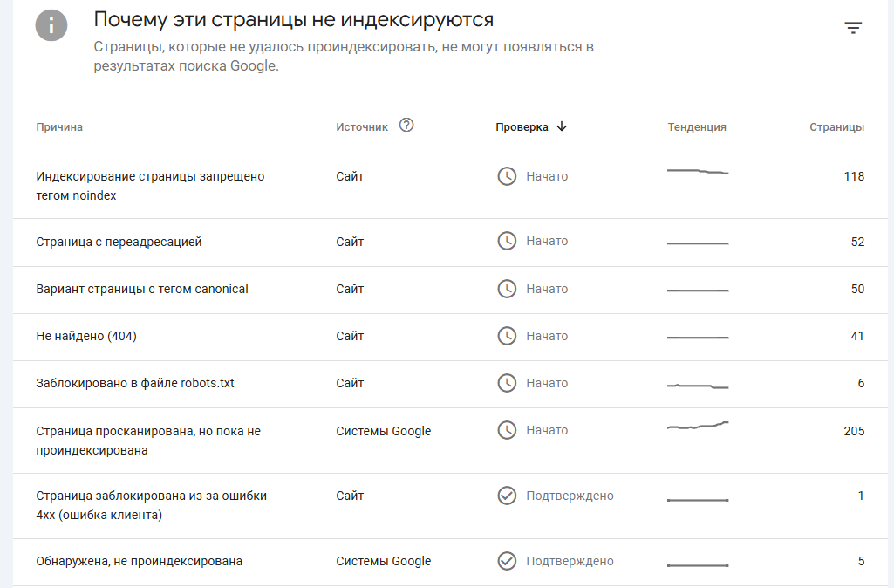Click trend sparkline for просканирована row
The image size is (894, 588).
[x=698, y=426]
